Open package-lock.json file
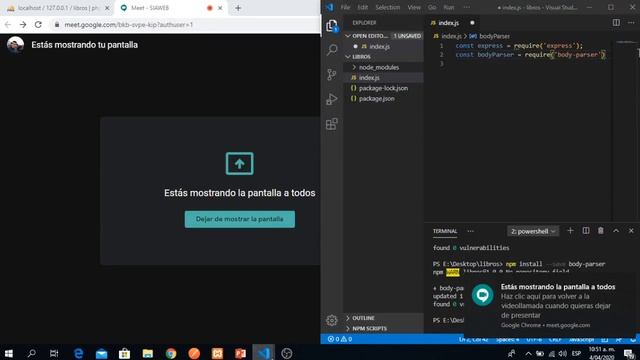Screen dimensions: 640x360 coord(383,88)
